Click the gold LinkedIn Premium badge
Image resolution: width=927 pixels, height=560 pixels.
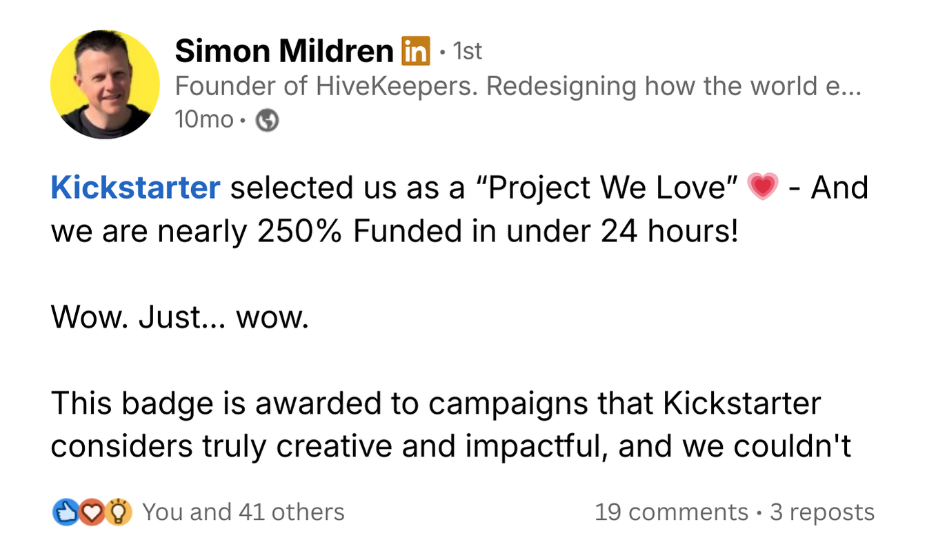[415, 51]
